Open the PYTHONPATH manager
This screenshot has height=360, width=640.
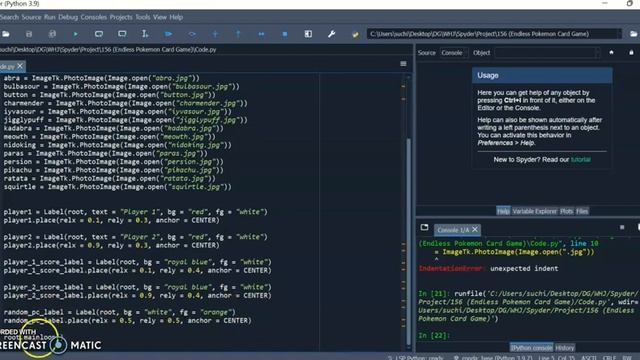pyautogui.click(x=355, y=34)
